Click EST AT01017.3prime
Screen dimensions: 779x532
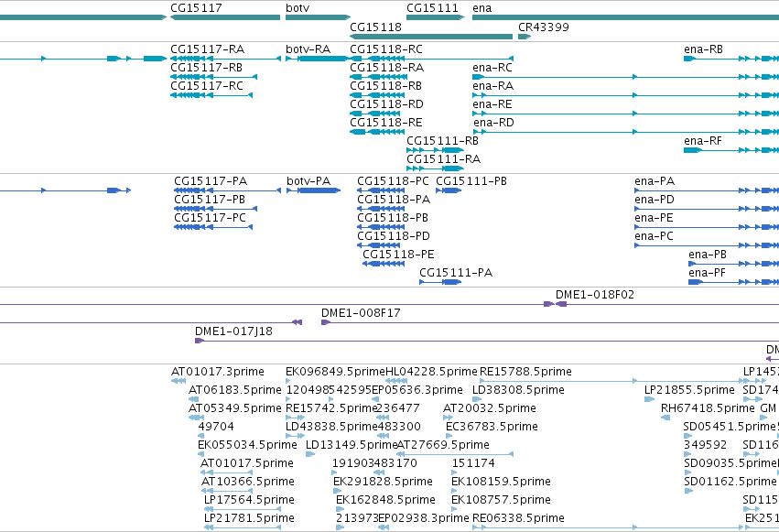click(x=218, y=372)
